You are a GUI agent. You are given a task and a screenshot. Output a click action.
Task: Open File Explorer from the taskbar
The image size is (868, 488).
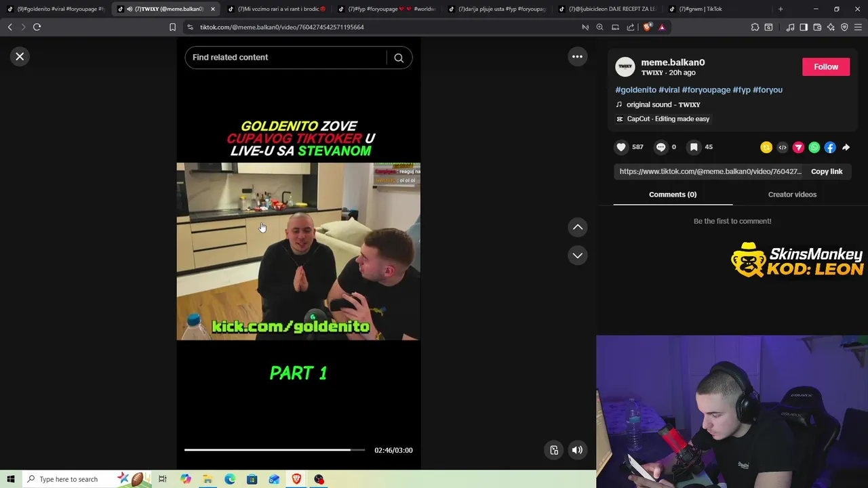pyautogui.click(x=208, y=479)
